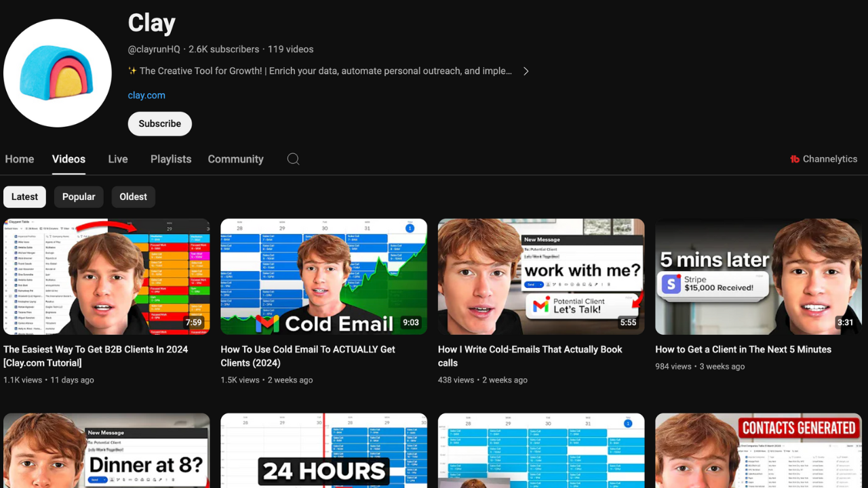This screenshot has height=488, width=868.
Task: Subscribe to the Clay channel
Action: tap(160, 123)
